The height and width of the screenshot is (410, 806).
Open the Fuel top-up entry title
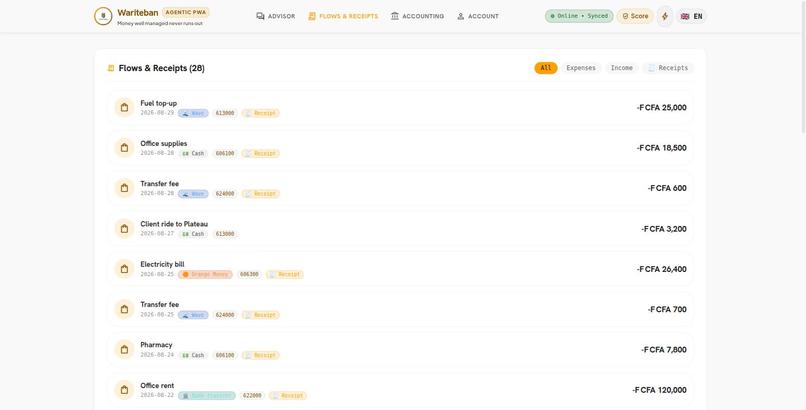[158, 103]
